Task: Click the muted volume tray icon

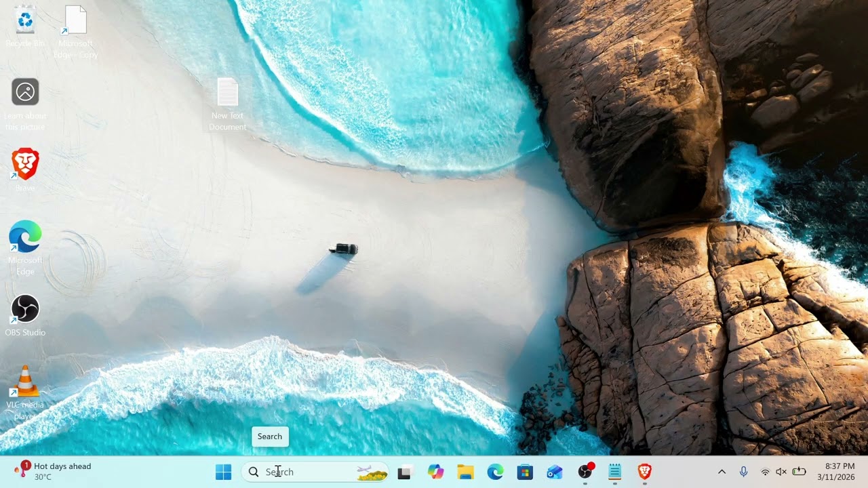Action: [x=781, y=472]
